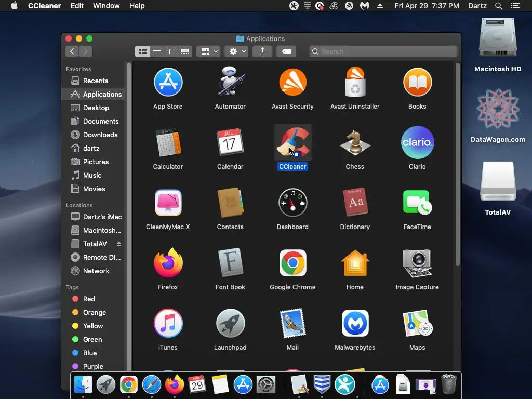The height and width of the screenshot is (399, 532).
Task: Open Safari from the Dock
Action: coord(151,385)
